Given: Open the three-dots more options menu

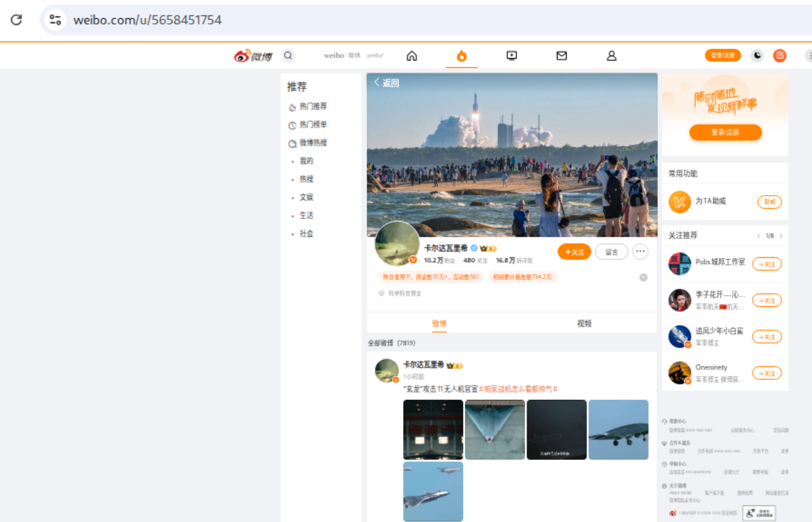Looking at the screenshot, I should (x=640, y=252).
